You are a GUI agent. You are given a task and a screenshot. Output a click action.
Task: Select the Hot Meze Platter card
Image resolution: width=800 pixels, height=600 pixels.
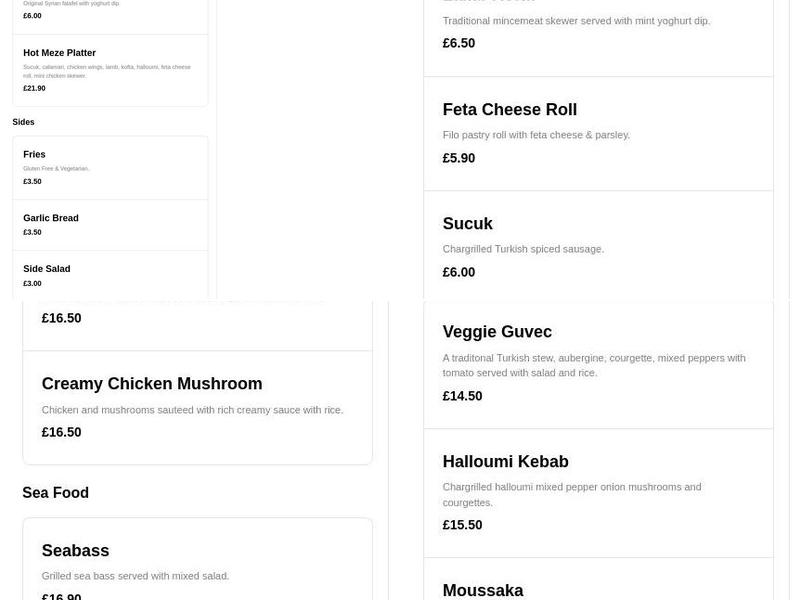click(110, 69)
